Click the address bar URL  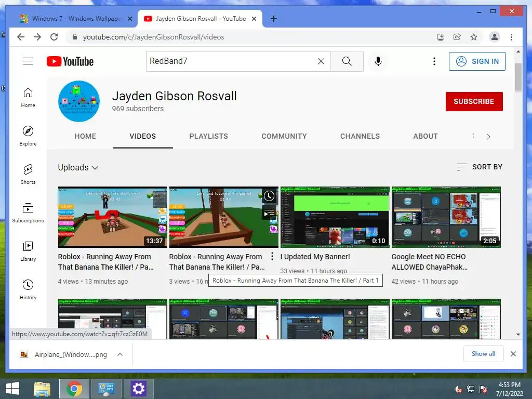coord(153,37)
